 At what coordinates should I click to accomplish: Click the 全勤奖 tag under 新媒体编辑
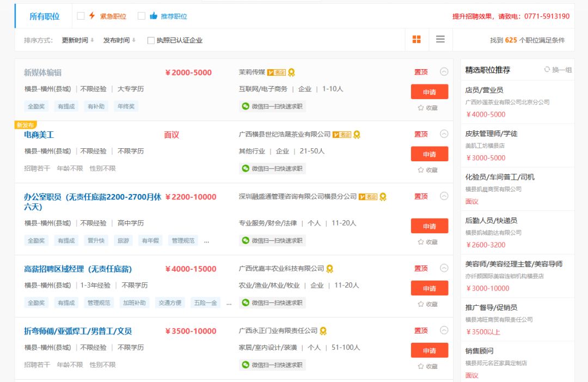coord(36,107)
